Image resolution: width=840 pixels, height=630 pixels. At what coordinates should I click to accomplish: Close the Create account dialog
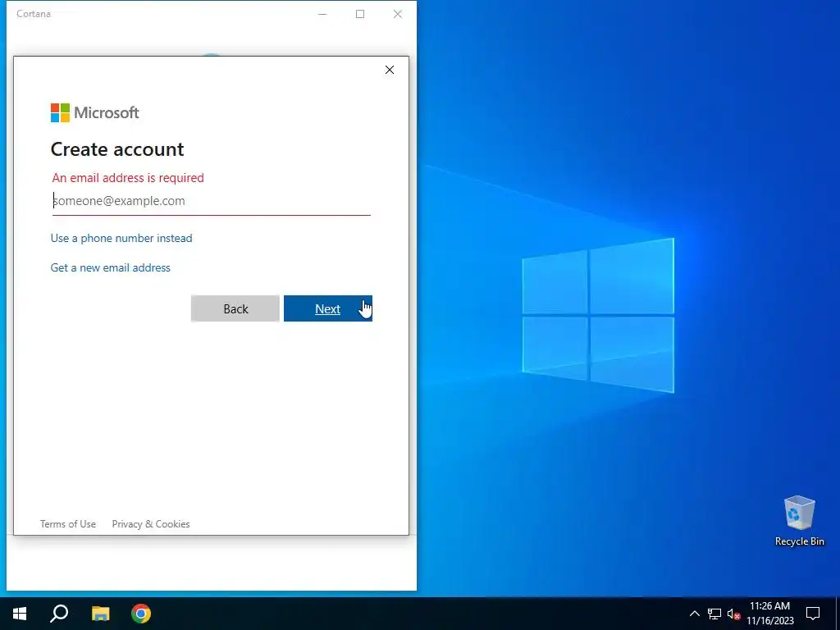(390, 70)
